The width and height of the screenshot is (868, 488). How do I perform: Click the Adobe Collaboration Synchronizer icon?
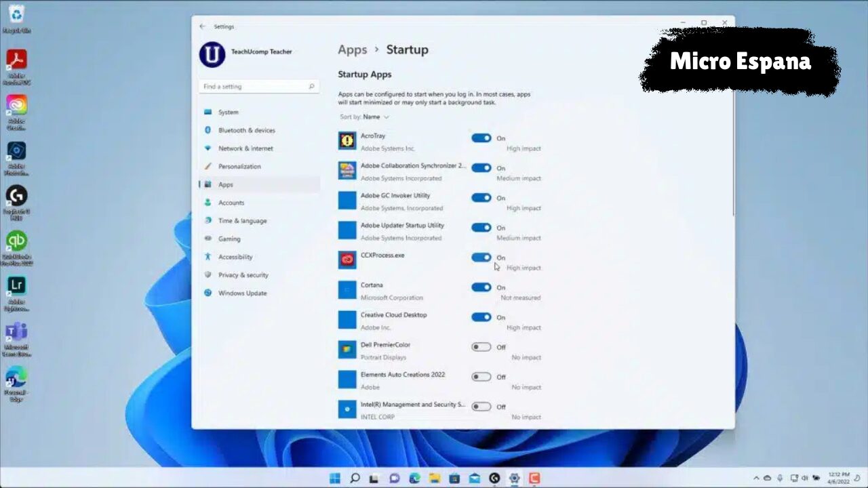coord(347,171)
